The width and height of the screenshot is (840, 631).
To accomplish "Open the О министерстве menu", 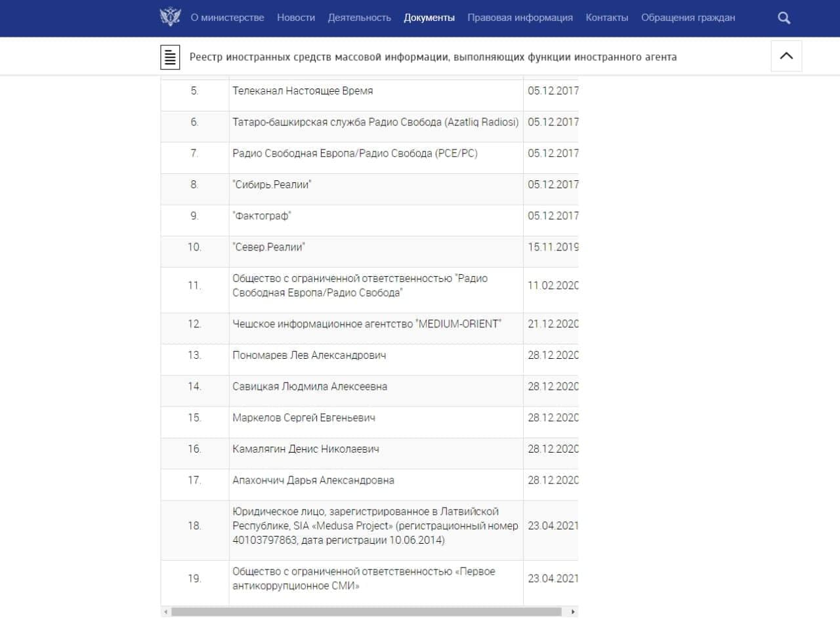I will tap(227, 18).
